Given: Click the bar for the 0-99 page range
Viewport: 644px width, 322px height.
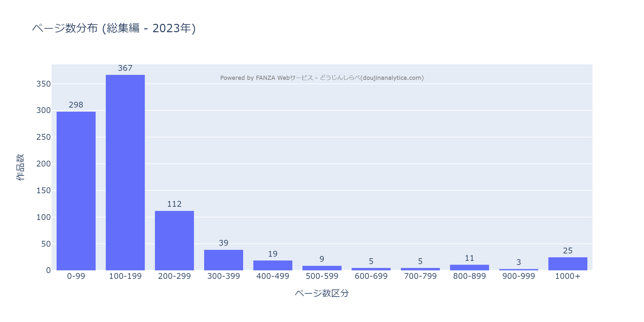Looking at the screenshot, I should (x=76, y=191).
